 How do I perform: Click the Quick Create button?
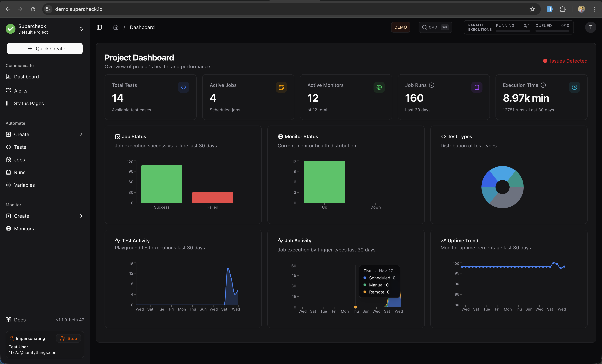(x=45, y=49)
